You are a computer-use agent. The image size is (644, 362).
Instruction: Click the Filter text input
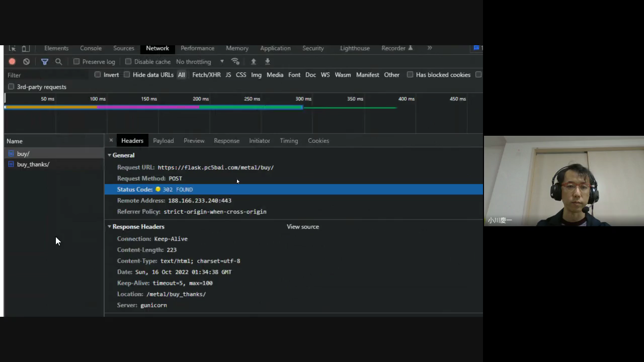point(45,75)
